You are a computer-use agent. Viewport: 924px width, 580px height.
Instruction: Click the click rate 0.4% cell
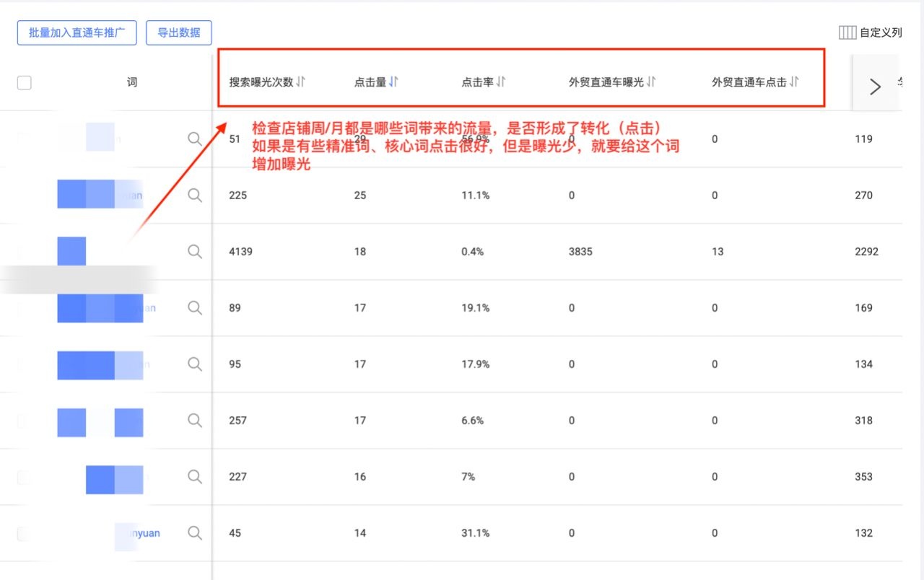click(x=473, y=252)
